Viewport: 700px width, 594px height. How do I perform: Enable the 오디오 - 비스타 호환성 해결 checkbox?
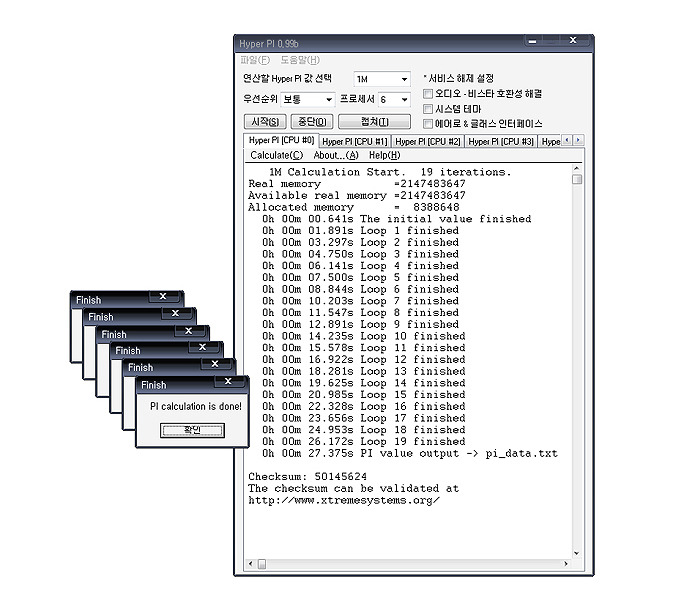(x=428, y=94)
